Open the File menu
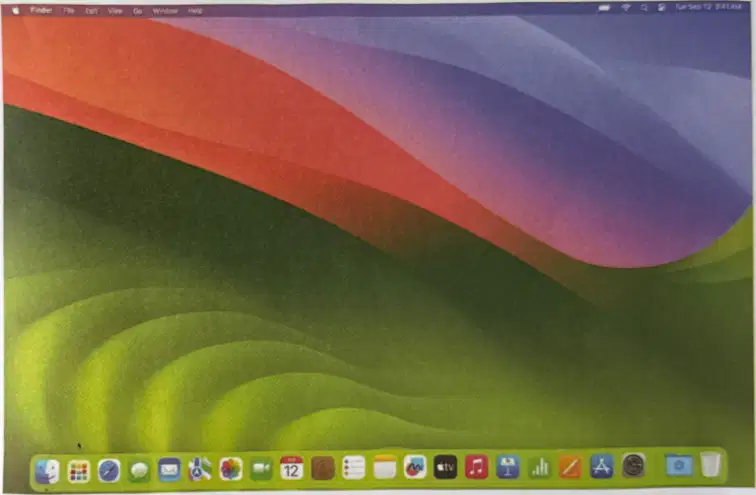This screenshot has width=756, height=495. click(x=69, y=11)
